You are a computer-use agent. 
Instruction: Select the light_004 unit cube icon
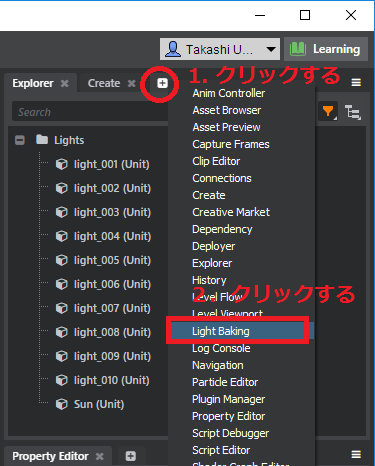pyautogui.click(x=62, y=236)
